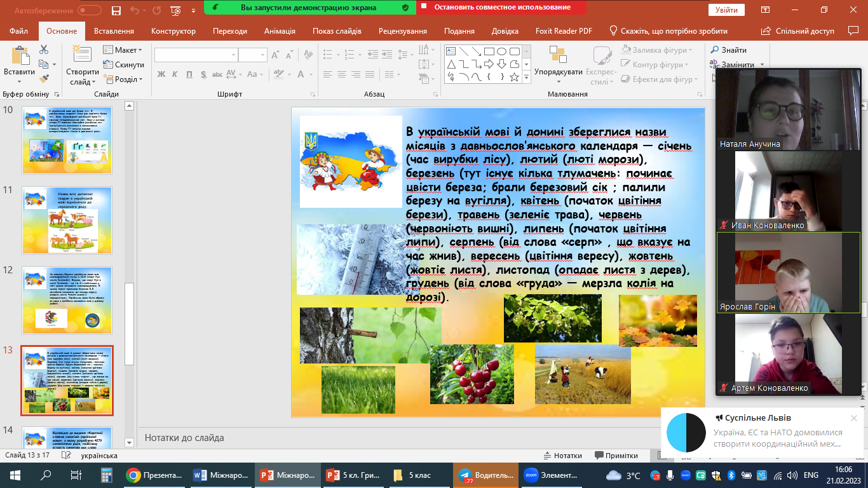
Task: Open the Замінити (Replace) dropdown arrow
Action: [x=761, y=65]
